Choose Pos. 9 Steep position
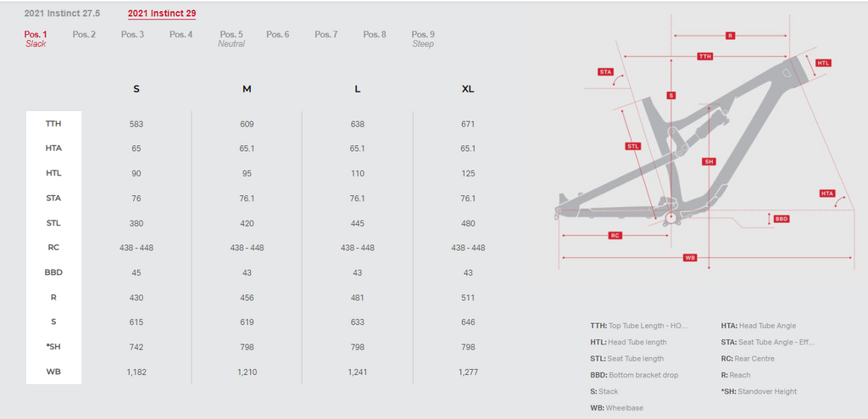Screen dimensions: 868x419 click(423, 39)
